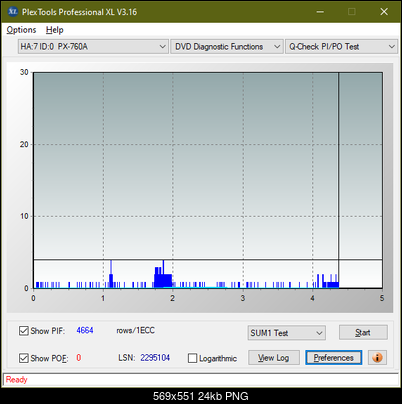
Task: Click the POF value 0
Action: tap(79, 358)
